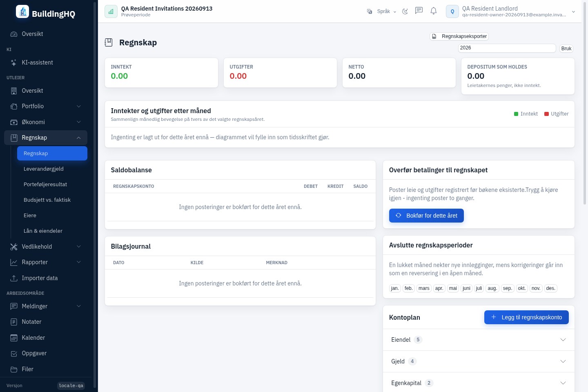
Task: Open Budsjett vs. faktisk submenu item
Action: point(52,200)
